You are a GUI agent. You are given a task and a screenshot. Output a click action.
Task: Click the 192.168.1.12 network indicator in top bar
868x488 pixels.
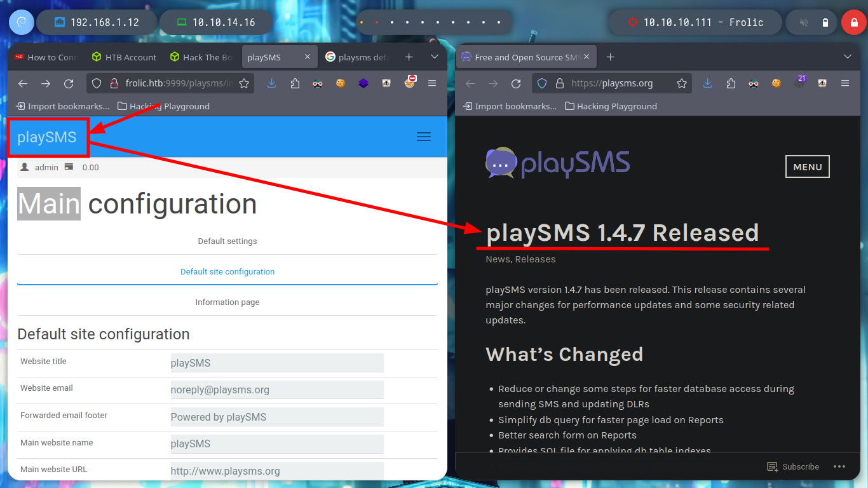(97, 22)
